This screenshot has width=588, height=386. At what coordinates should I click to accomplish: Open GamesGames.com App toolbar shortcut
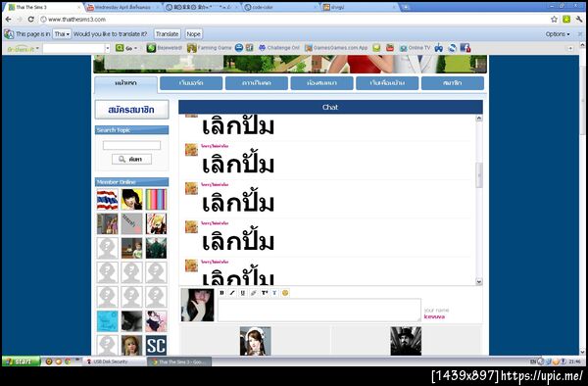336,48
